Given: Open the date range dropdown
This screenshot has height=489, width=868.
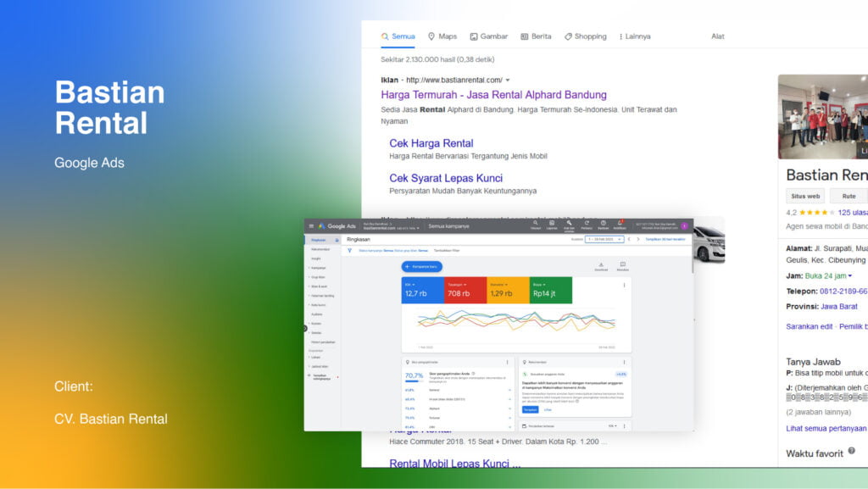Looking at the screenshot, I should 604,240.
